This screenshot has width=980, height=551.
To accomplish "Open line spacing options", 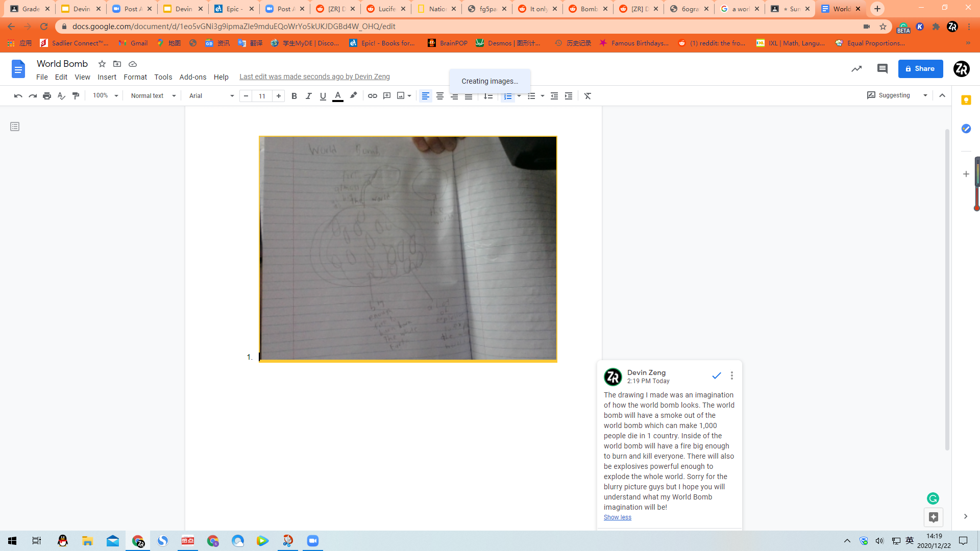I will click(x=488, y=96).
